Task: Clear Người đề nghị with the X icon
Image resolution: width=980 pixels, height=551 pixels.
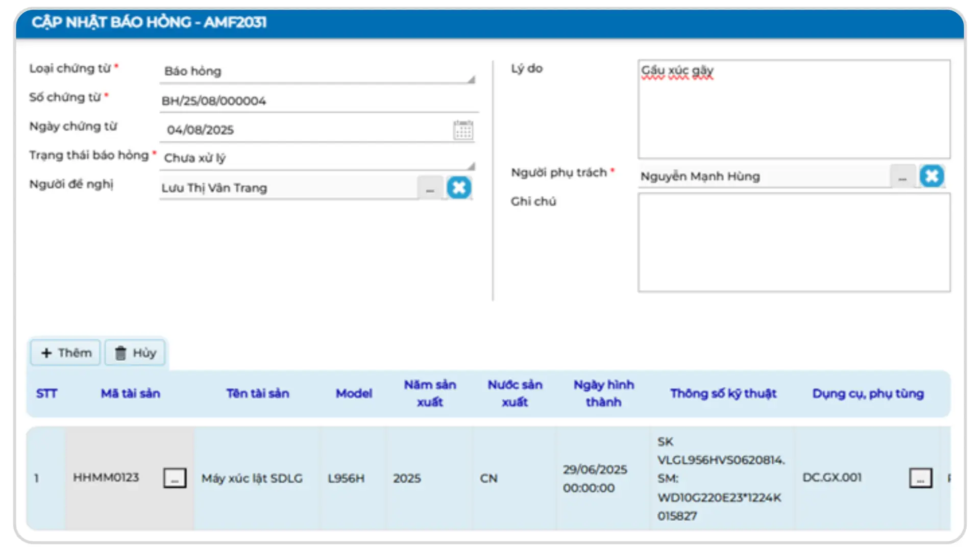Action: pyautogui.click(x=459, y=188)
